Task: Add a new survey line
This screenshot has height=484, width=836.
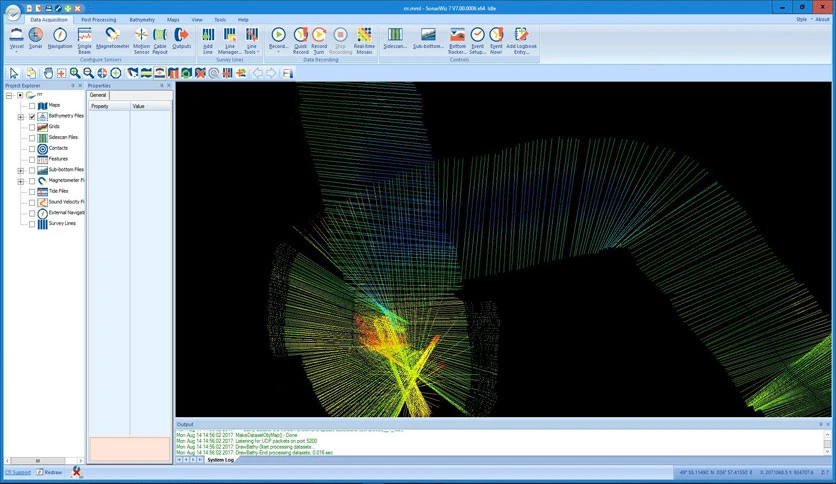Action: pyautogui.click(x=208, y=41)
